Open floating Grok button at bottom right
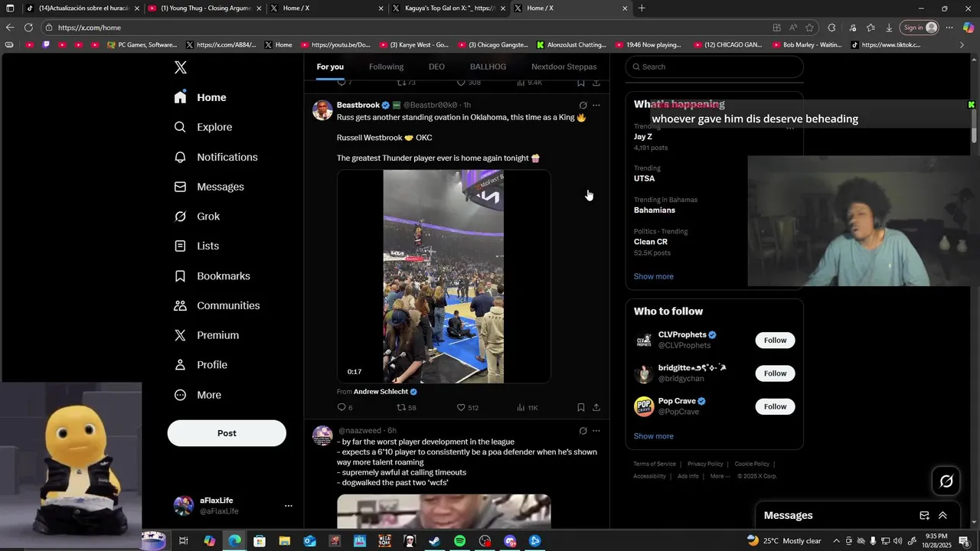Image resolution: width=980 pixels, height=551 pixels. point(946,481)
